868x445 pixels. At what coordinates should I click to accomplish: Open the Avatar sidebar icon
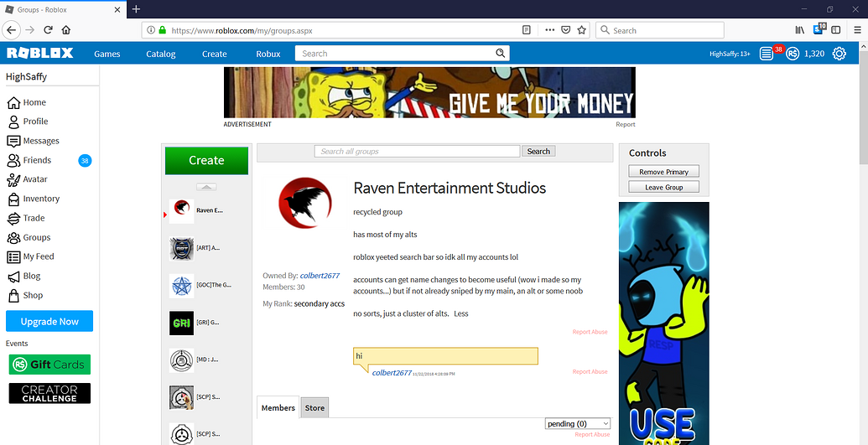pos(14,179)
